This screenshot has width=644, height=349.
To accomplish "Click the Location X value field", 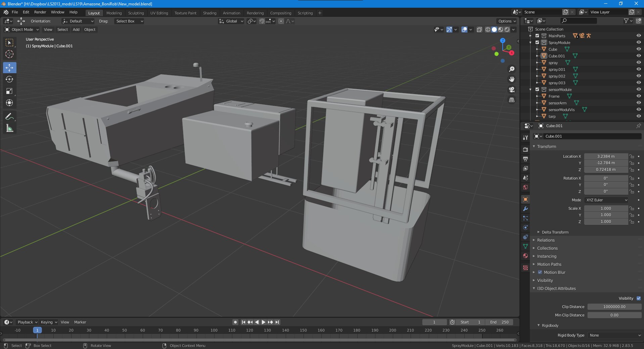I will (605, 156).
